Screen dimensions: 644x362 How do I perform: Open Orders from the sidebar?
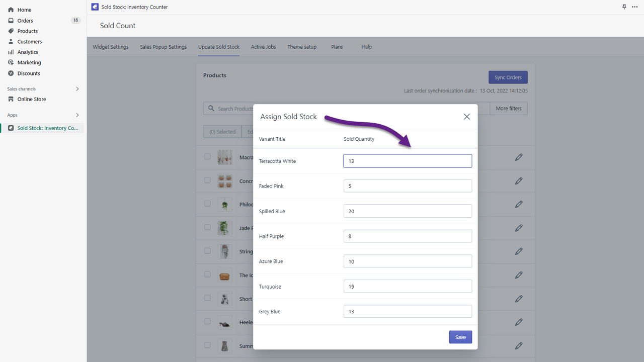25,21
